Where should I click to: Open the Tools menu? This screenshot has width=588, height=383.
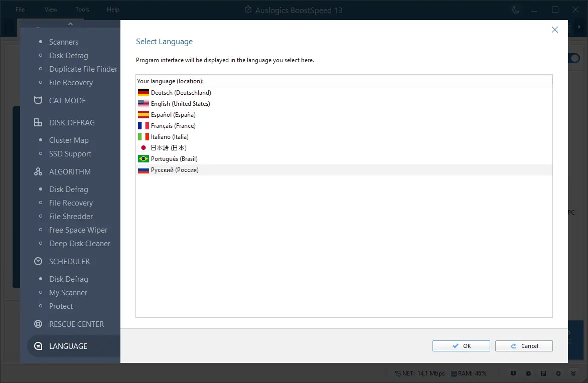click(x=82, y=10)
